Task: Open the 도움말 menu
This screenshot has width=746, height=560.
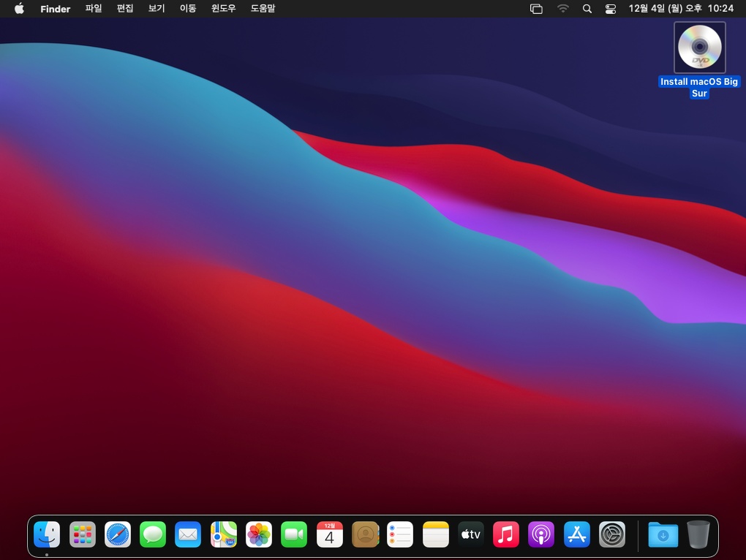Action: pos(263,9)
